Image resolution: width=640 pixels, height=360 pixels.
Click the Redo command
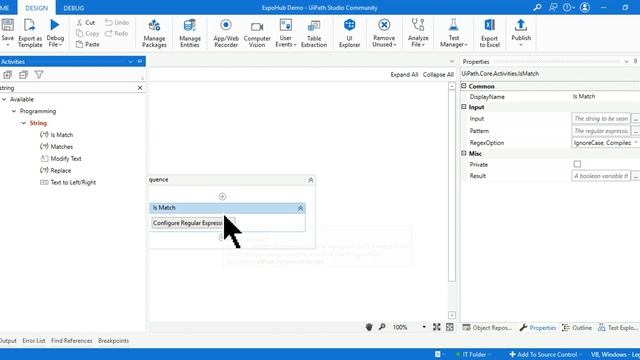116,33
